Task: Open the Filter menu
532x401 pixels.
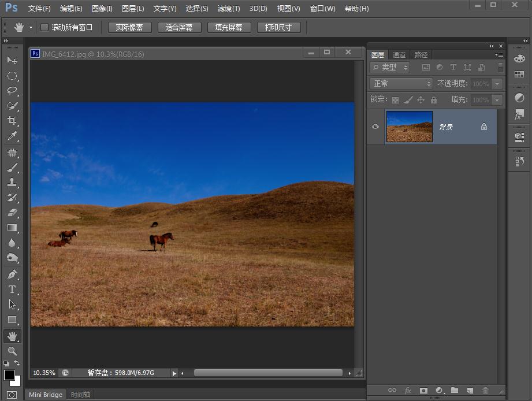Action: [228, 9]
